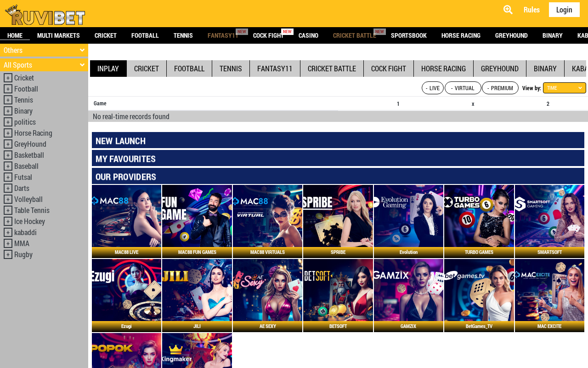Switch to the HORSE RACING tab
The height and width of the screenshot is (368, 588).
click(x=443, y=69)
